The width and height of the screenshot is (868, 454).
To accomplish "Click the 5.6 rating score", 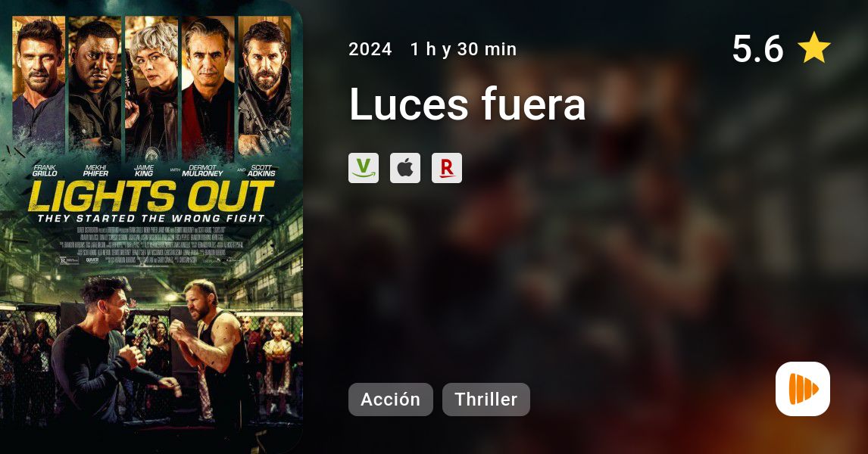I will click(x=757, y=48).
